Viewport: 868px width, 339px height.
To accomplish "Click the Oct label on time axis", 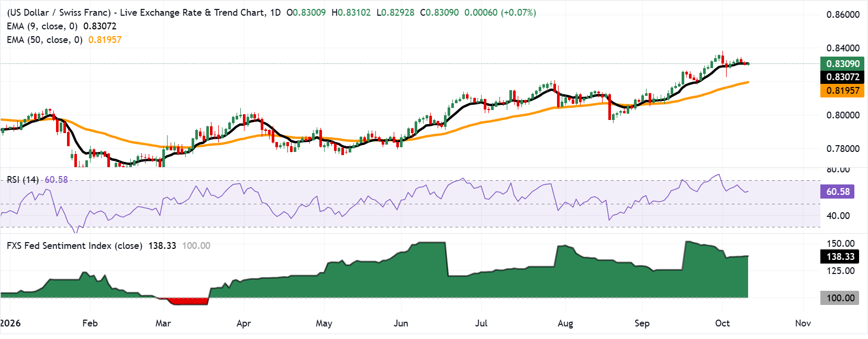I will (722, 323).
